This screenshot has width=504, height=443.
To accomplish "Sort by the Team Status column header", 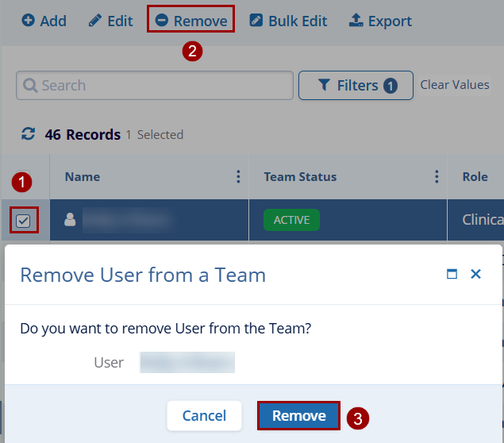I will (x=300, y=177).
